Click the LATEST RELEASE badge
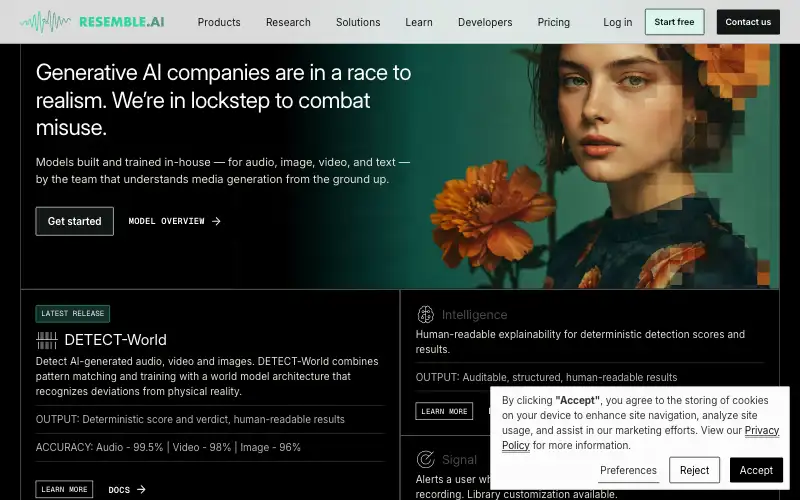 [72, 314]
